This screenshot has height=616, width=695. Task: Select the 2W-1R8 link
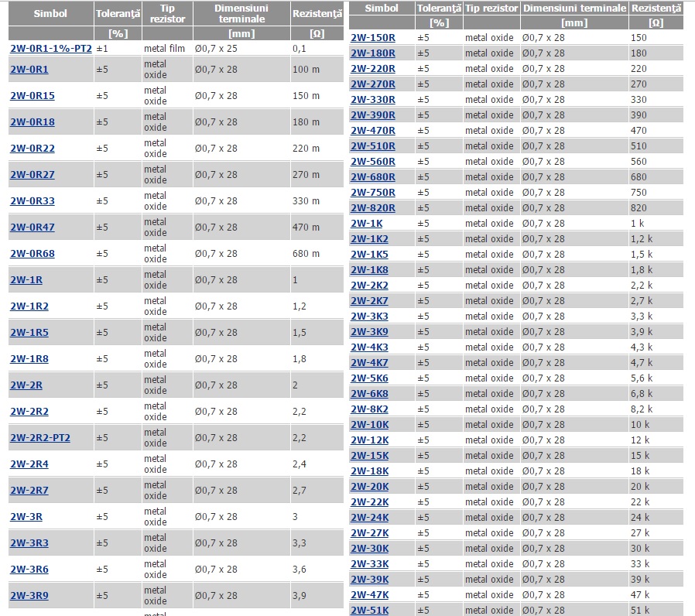(29, 359)
